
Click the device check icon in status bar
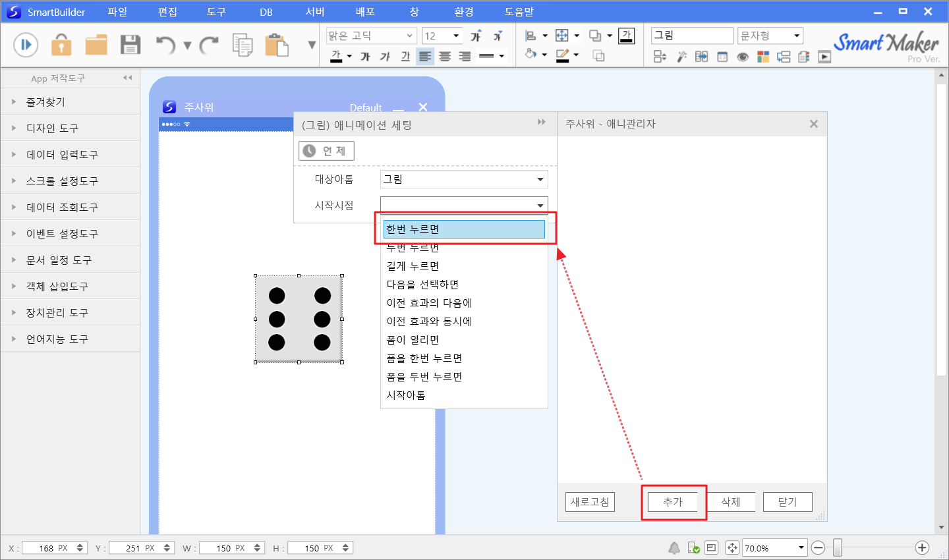tap(693, 547)
